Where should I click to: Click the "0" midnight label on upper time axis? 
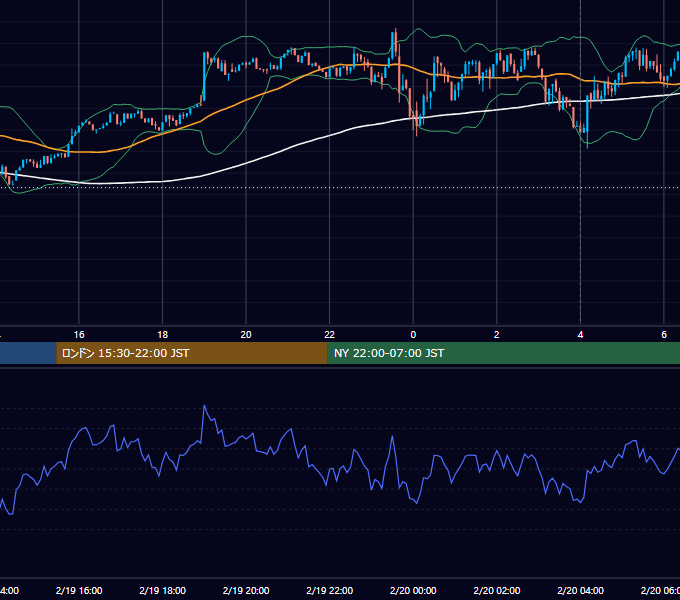[x=413, y=335]
